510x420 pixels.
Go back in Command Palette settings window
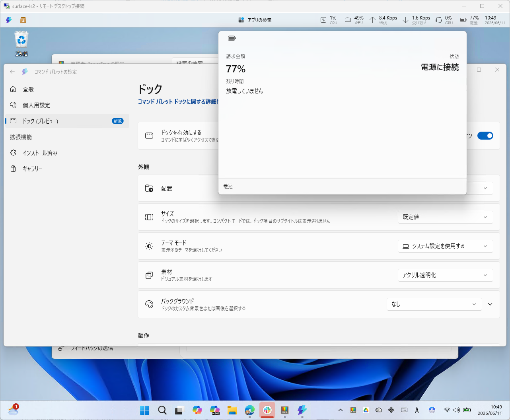(x=12, y=72)
